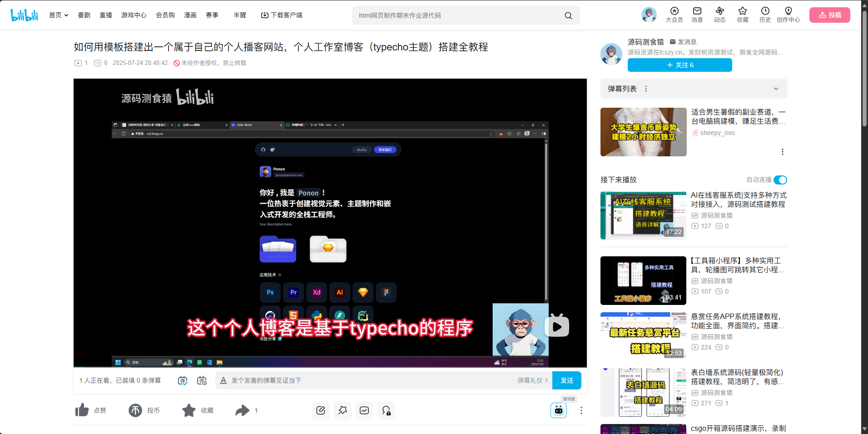Open 创作中心 icon

789,15
